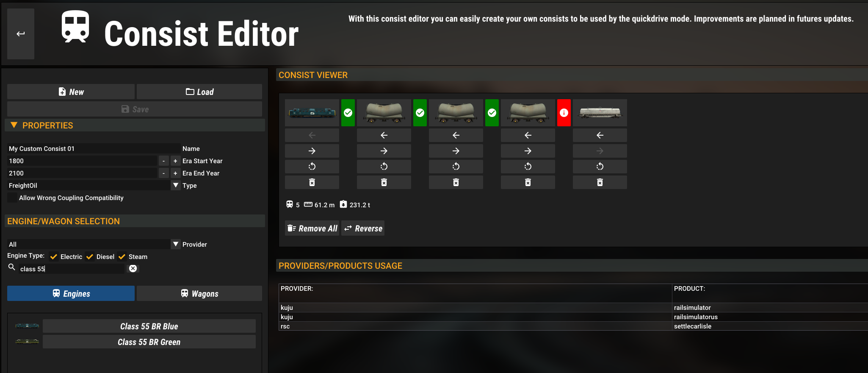Move the third tank wagon right
868x373 pixels.
(x=528, y=151)
